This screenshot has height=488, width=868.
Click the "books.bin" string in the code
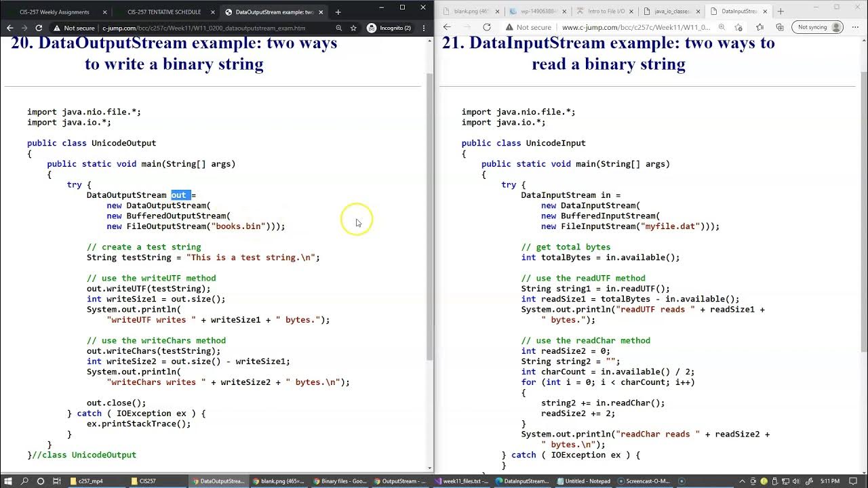click(238, 226)
